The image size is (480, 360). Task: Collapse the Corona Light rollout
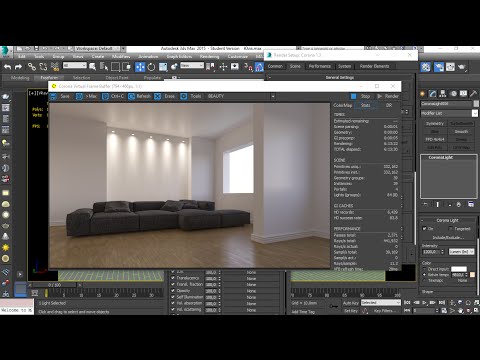448,220
